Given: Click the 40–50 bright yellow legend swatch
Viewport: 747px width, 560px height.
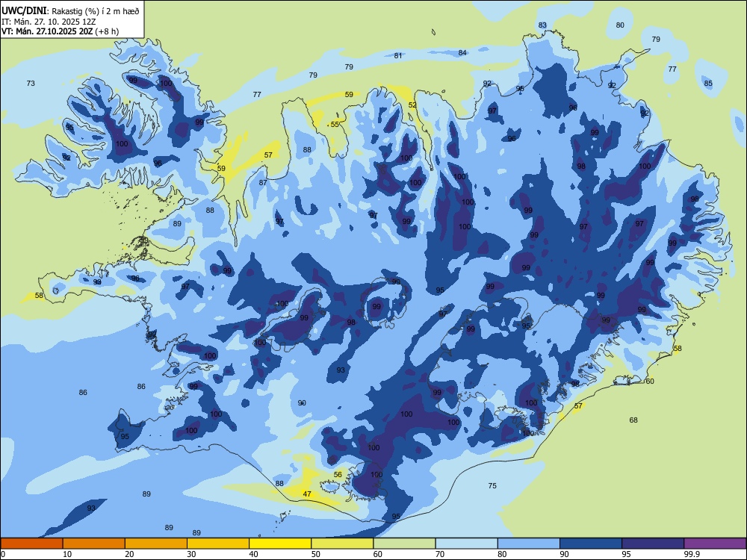Looking at the screenshot, I should pos(280,544).
